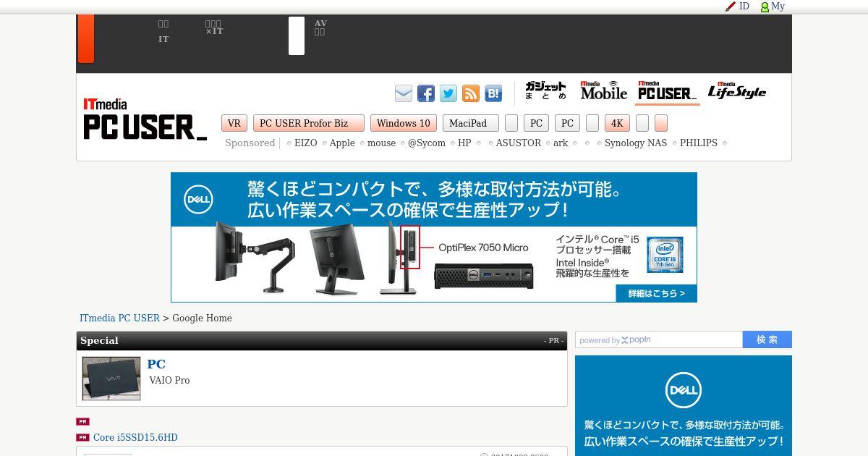The image size is (868, 456).
Task: Click the Dell logo in the top banner
Action: click(198, 199)
